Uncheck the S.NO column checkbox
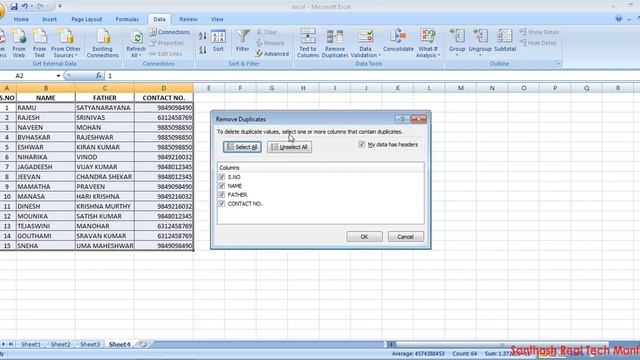 [x=222, y=177]
